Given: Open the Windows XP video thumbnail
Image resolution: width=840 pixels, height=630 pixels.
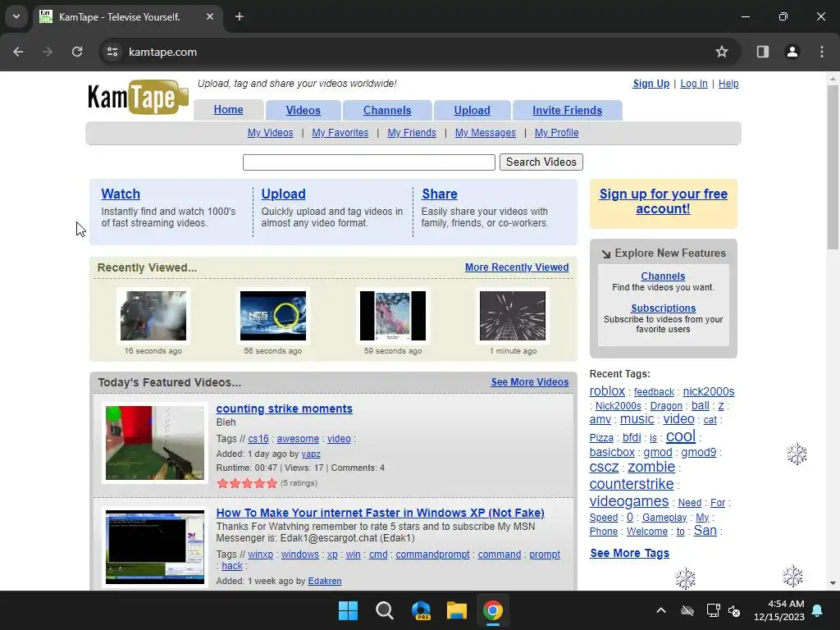Looking at the screenshot, I should tap(155, 547).
